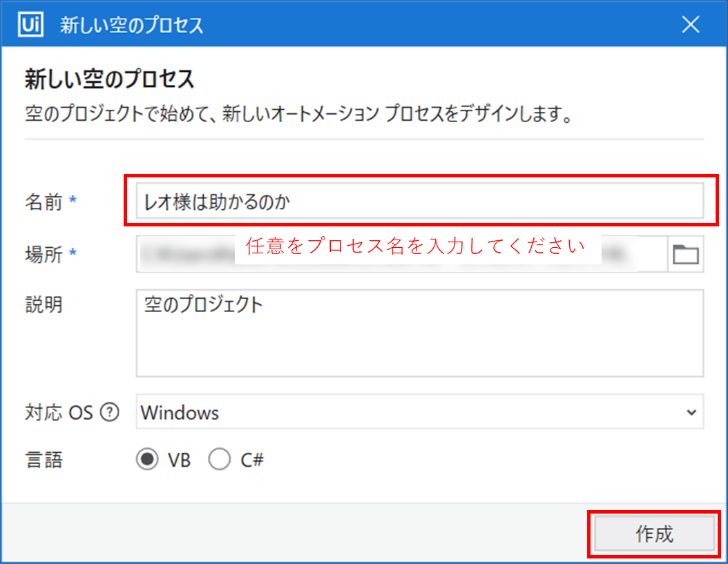
Task: Open the 対応 OS help question-mark icon
Action: tap(110, 412)
